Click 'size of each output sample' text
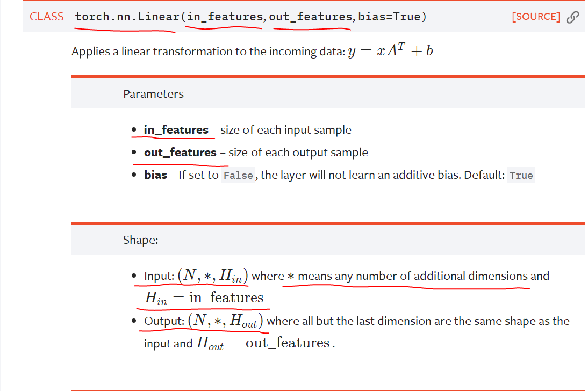 (x=298, y=153)
